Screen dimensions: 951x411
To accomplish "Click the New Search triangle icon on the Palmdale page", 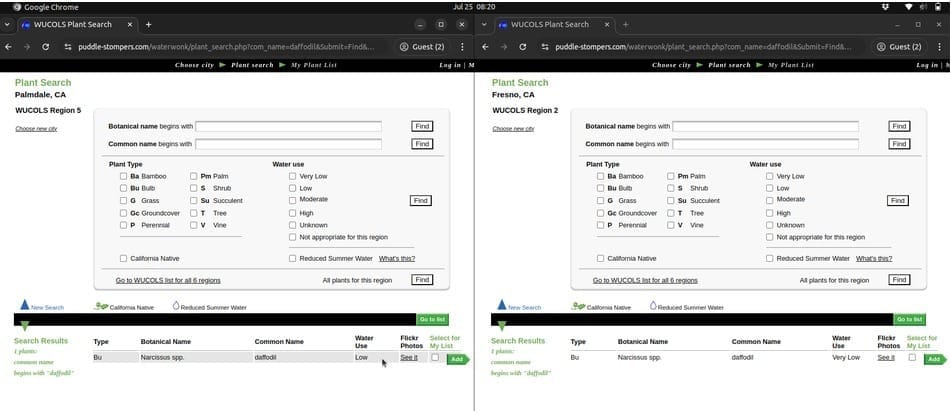I will pyautogui.click(x=25, y=305).
